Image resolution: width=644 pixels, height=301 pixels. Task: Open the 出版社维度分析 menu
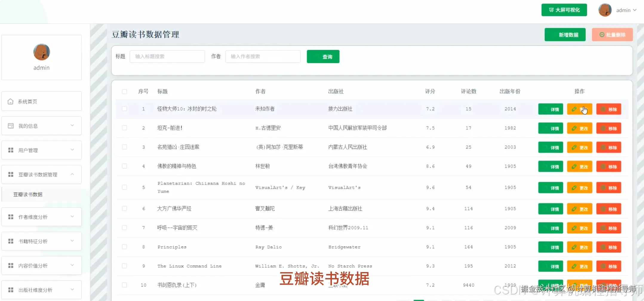[42, 290]
